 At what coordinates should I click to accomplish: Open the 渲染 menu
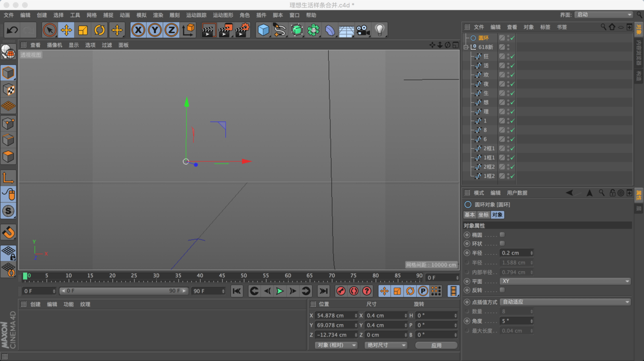click(x=158, y=15)
